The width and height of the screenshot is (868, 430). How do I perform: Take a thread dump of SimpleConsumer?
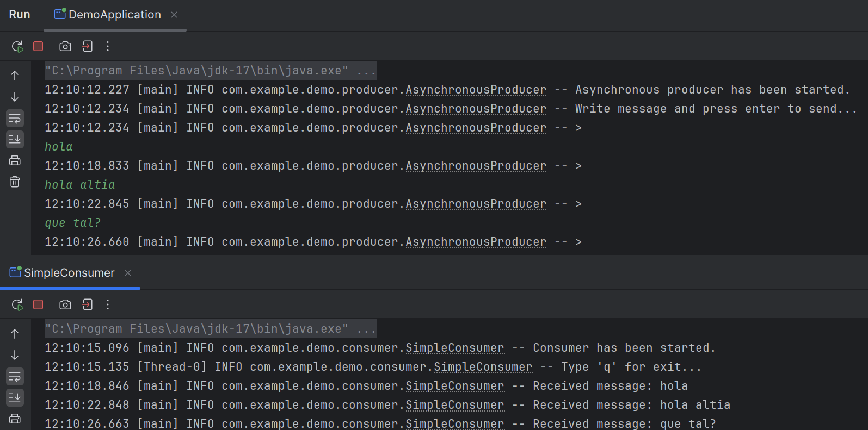65,304
